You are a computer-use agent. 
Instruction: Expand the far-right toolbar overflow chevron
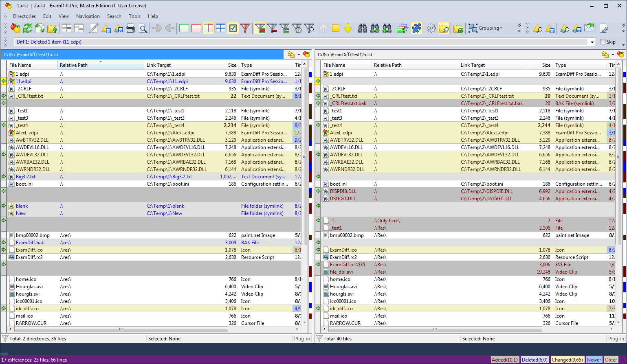point(623,28)
